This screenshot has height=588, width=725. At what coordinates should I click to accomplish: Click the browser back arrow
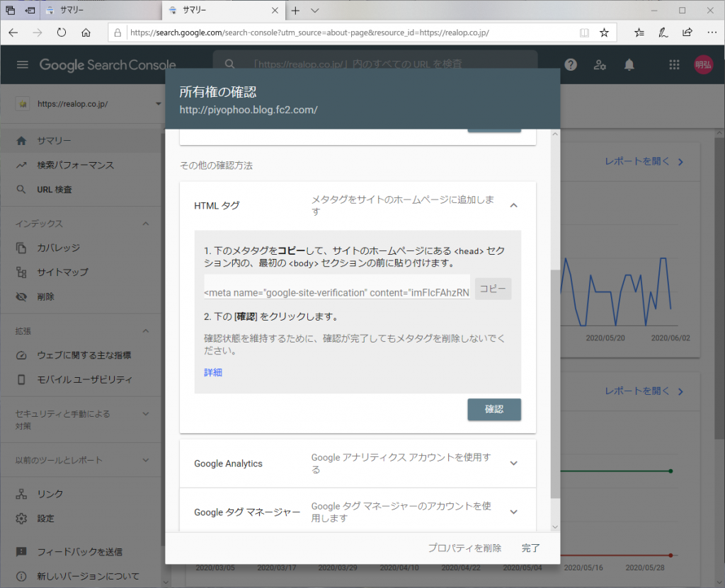13,33
